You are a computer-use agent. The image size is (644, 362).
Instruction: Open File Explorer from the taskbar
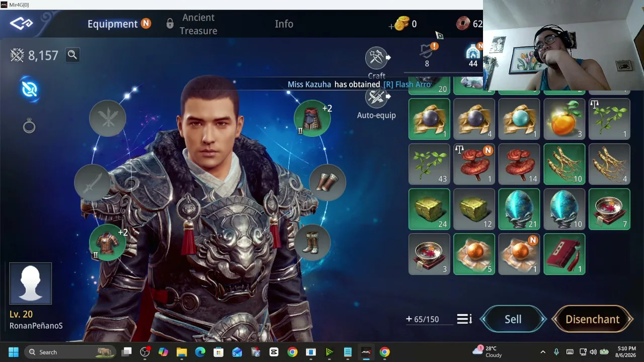point(182,352)
